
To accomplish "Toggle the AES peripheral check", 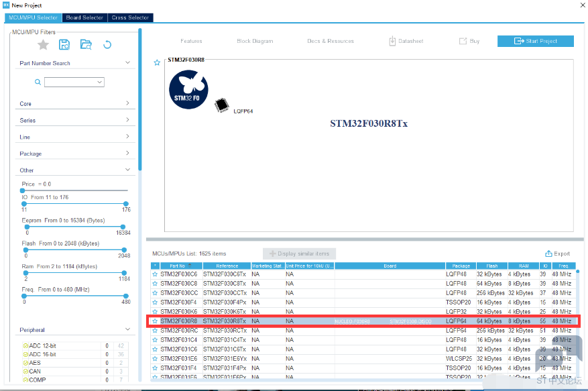I will [x=25, y=363].
